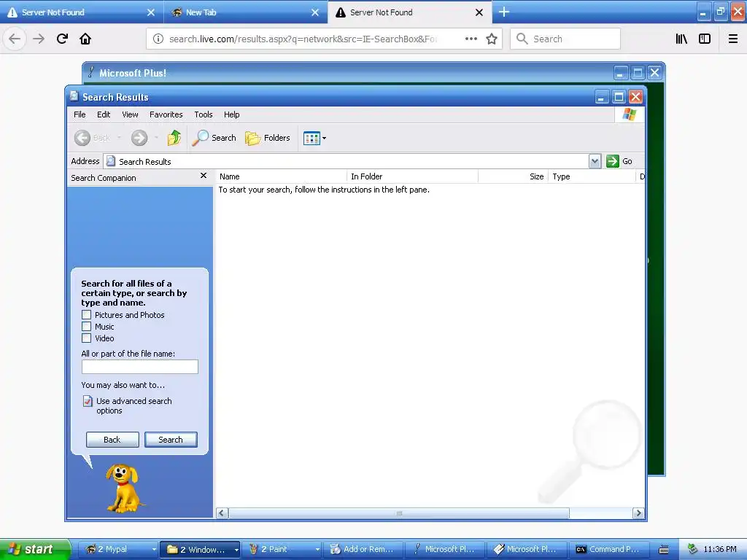Click the system tray network icon
The width and height of the screenshot is (747, 560).
click(692, 549)
